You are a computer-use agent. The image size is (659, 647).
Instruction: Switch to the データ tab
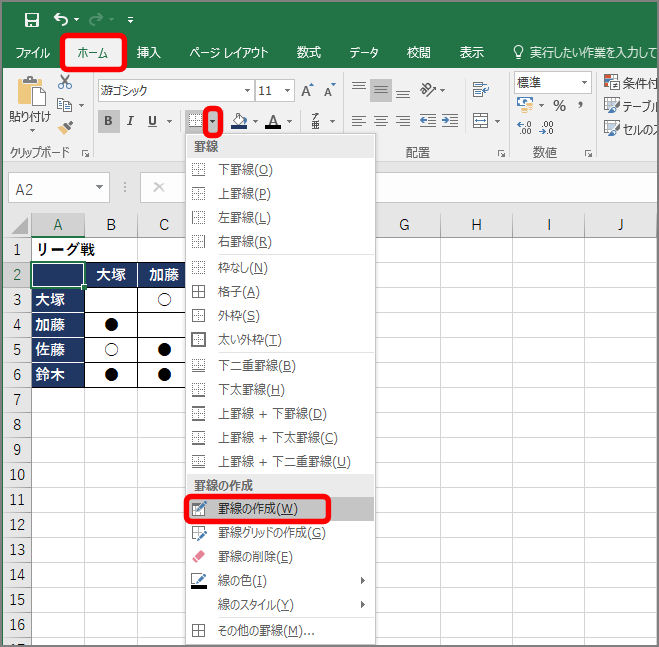364,53
